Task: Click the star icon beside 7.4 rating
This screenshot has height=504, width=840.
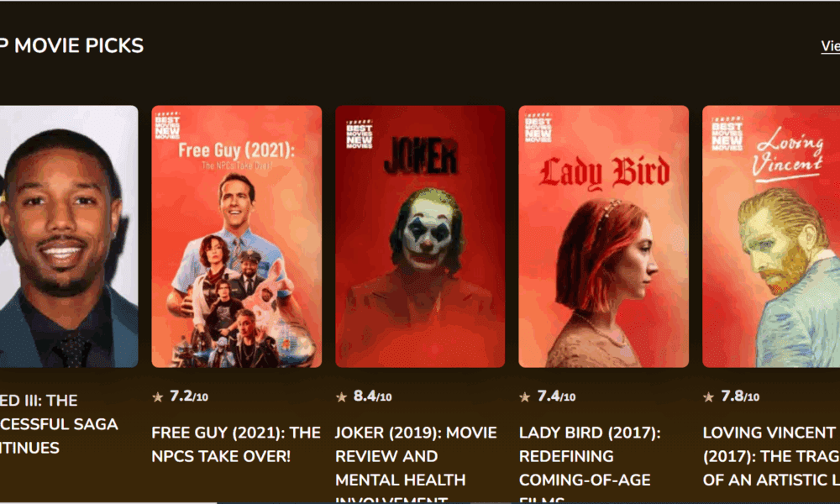Action: (525, 397)
